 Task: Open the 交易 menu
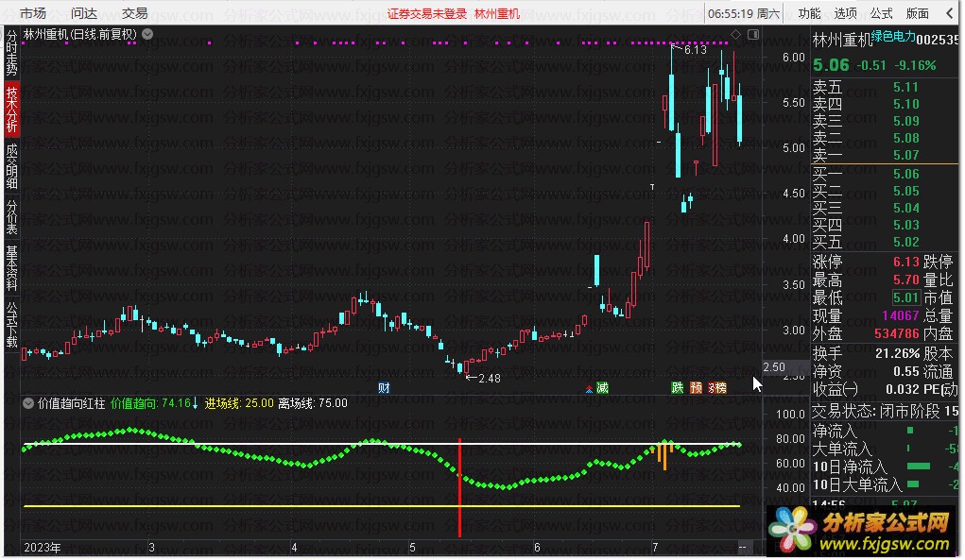pyautogui.click(x=134, y=13)
